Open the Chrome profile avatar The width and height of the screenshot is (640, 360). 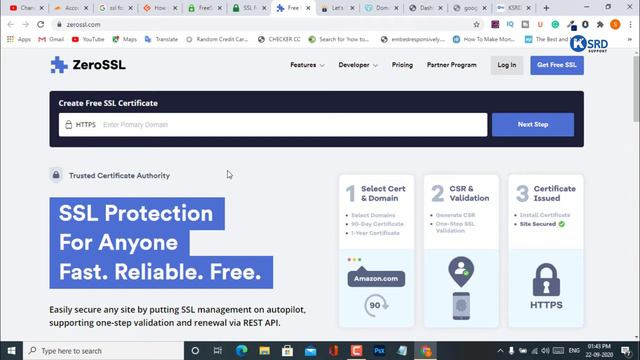(615, 24)
